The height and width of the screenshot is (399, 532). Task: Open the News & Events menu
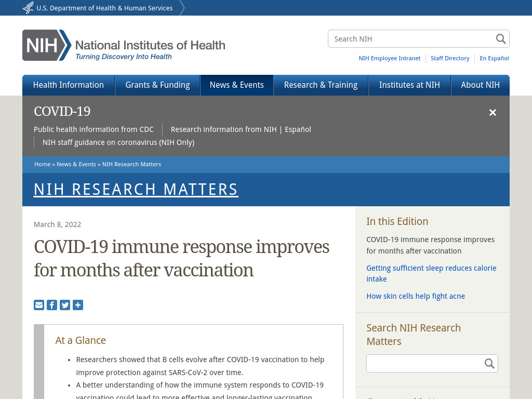click(237, 85)
